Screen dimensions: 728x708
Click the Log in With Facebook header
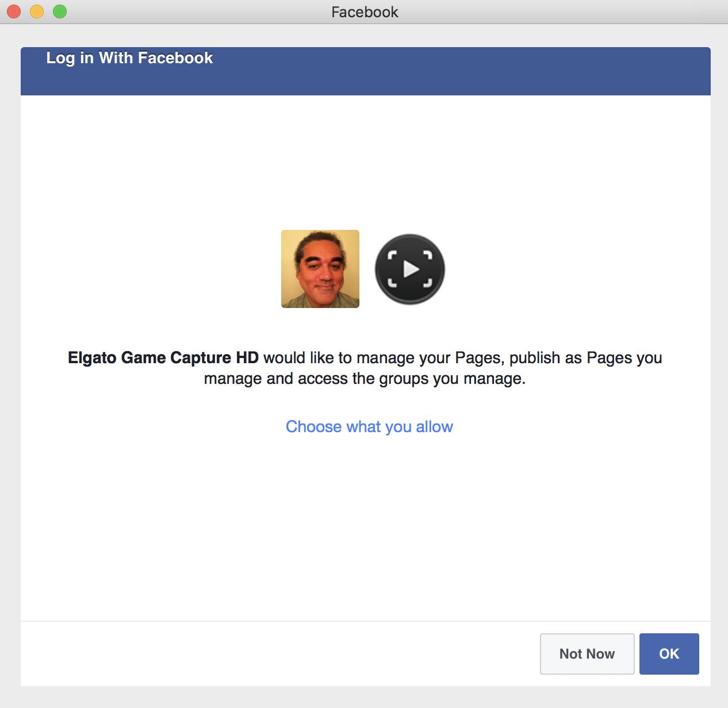click(x=129, y=58)
